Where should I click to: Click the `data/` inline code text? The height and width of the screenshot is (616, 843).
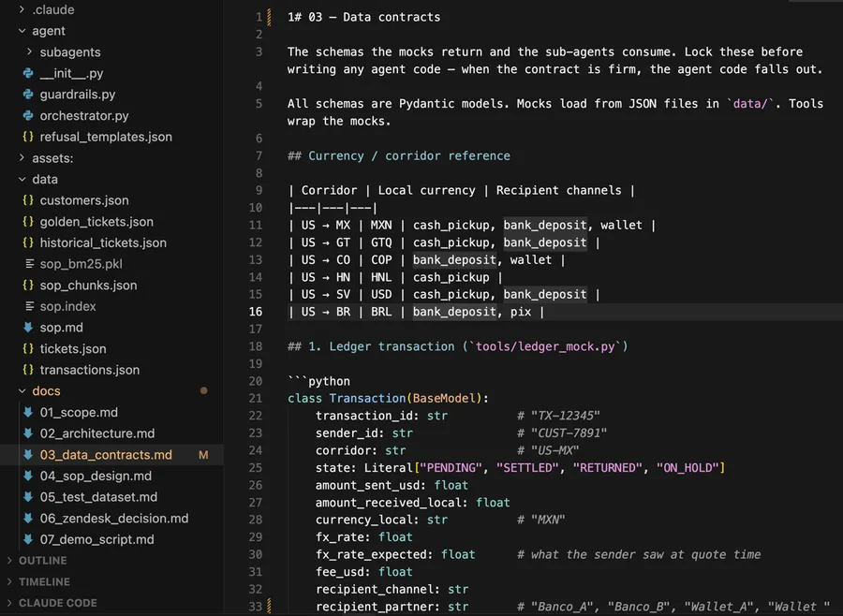[x=750, y=104]
